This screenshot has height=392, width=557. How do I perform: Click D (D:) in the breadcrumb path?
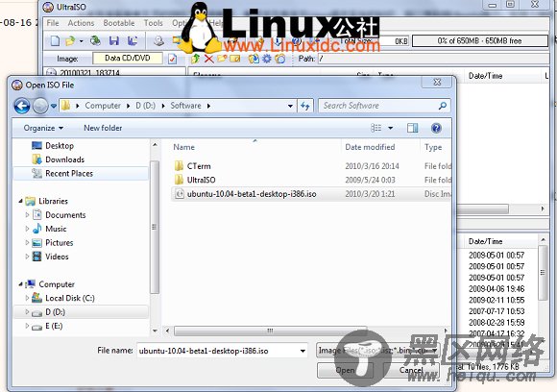[x=146, y=106]
